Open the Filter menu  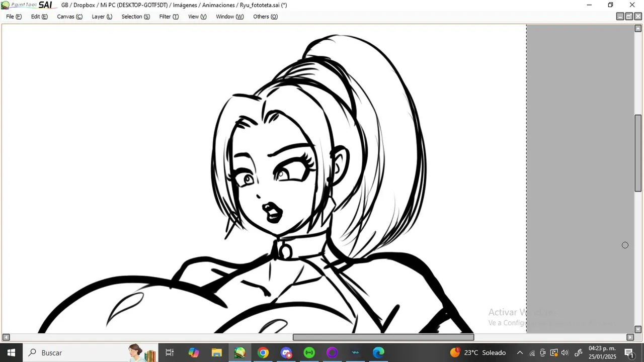click(169, 17)
